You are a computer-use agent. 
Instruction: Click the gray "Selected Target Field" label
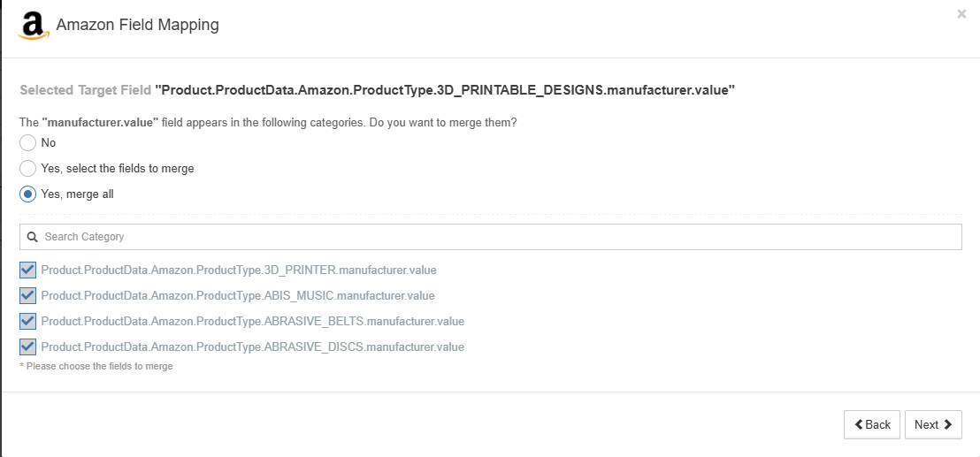[x=86, y=90]
